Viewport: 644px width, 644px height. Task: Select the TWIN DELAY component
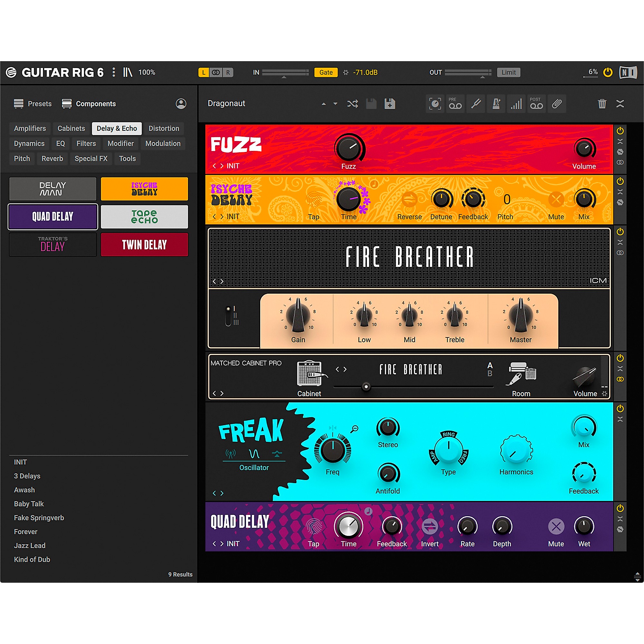tap(144, 245)
